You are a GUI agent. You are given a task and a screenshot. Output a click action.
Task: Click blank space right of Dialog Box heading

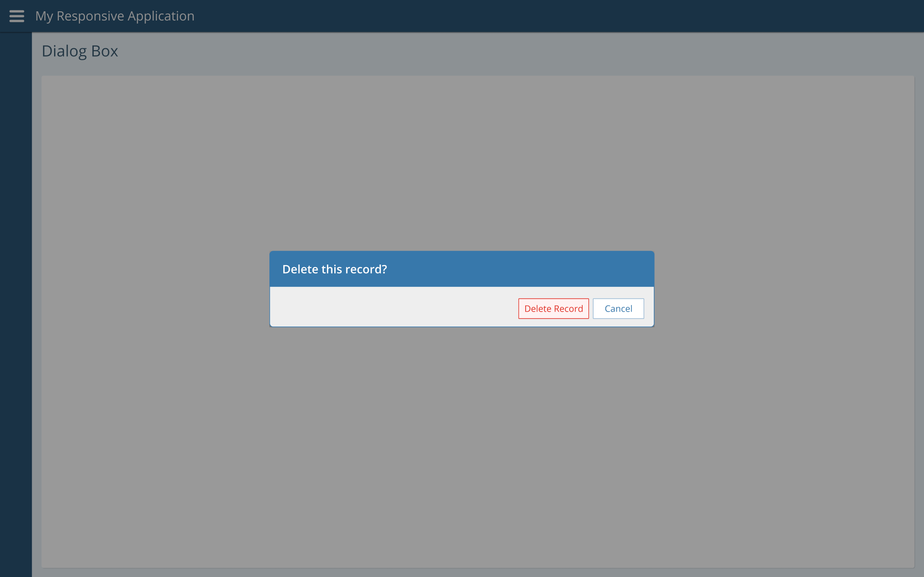[x=479, y=51]
